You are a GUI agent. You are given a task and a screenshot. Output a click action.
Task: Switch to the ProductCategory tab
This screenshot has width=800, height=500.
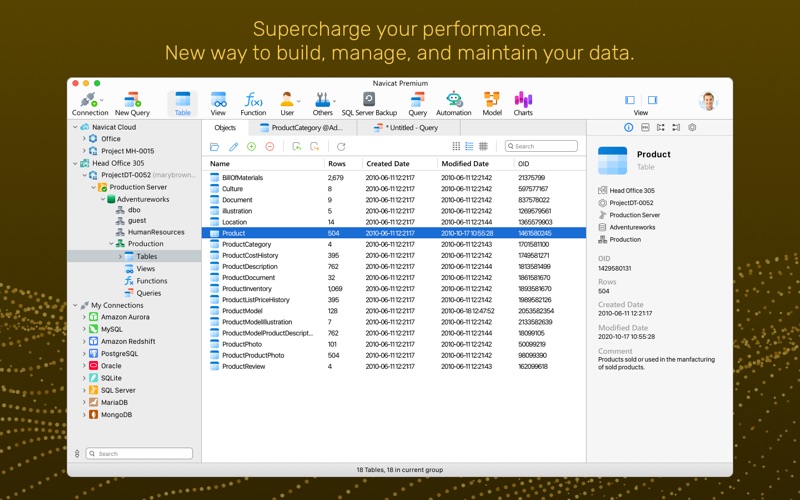(302, 128)
